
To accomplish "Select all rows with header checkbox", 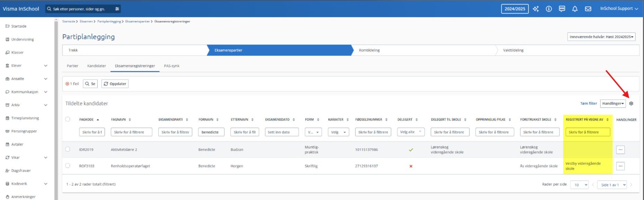I will 68,119.
